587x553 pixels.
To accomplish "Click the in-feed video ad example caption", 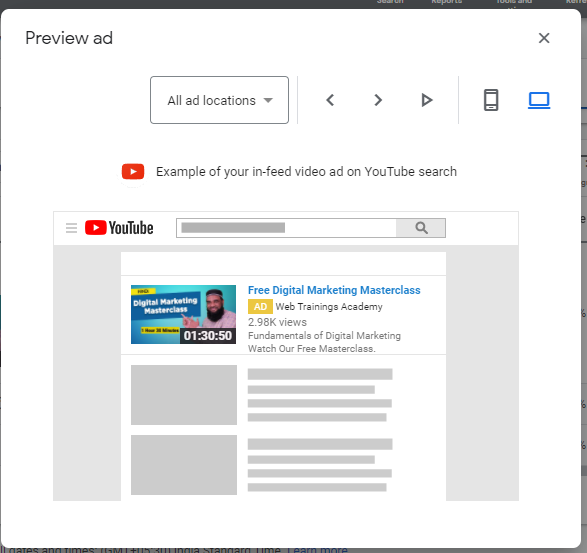I will tap(306, 172).
